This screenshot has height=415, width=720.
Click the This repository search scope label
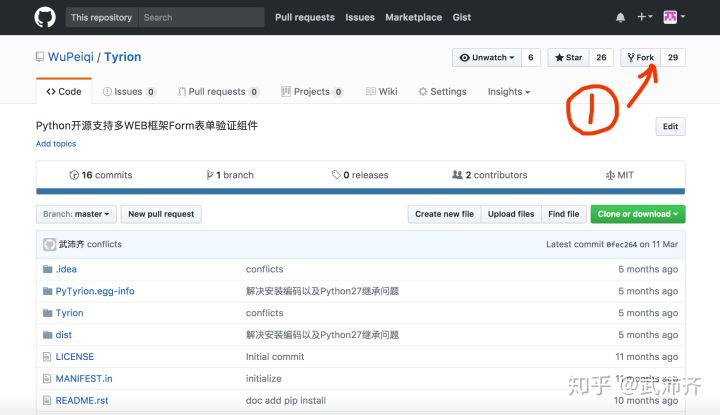click(101, 17)
